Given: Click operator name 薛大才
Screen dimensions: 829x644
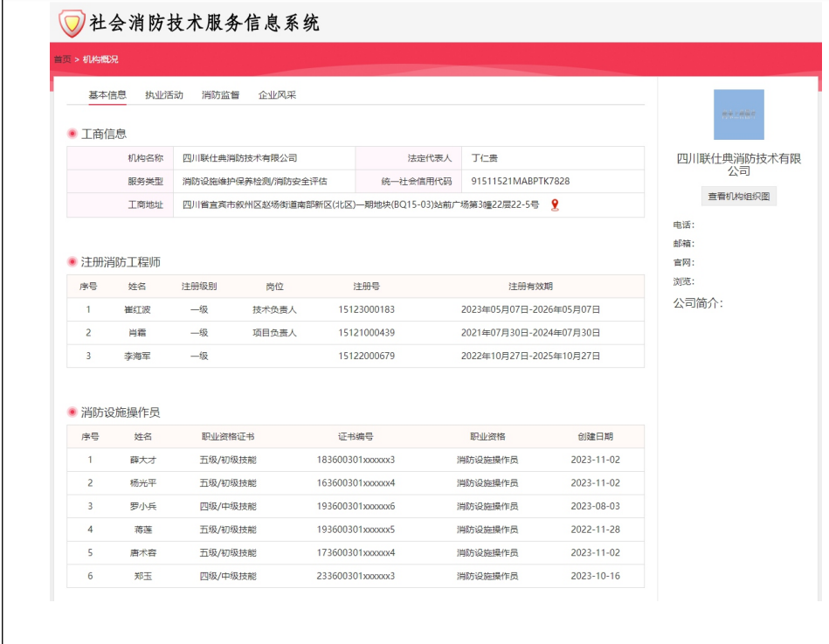Looking at the screenshot, I should click(x=143, y=460).
